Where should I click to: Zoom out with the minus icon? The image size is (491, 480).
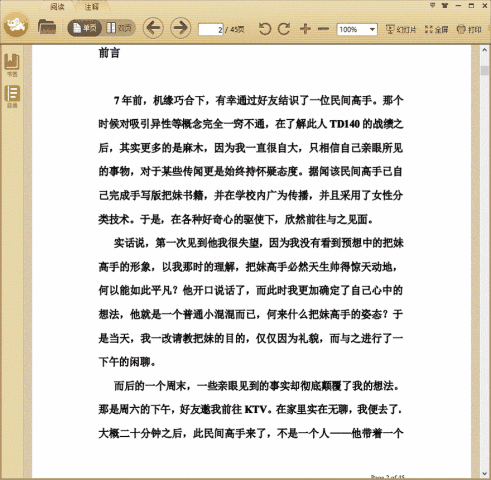click(323, 29)
